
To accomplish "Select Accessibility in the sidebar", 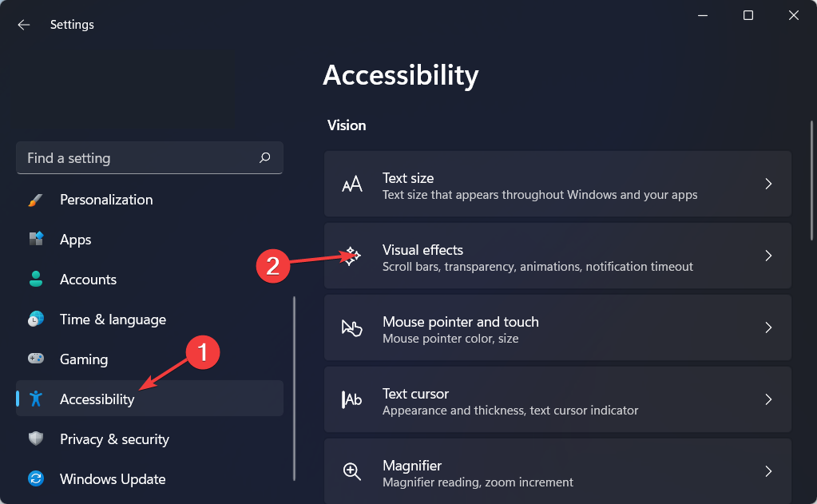I will coord(149,399).
